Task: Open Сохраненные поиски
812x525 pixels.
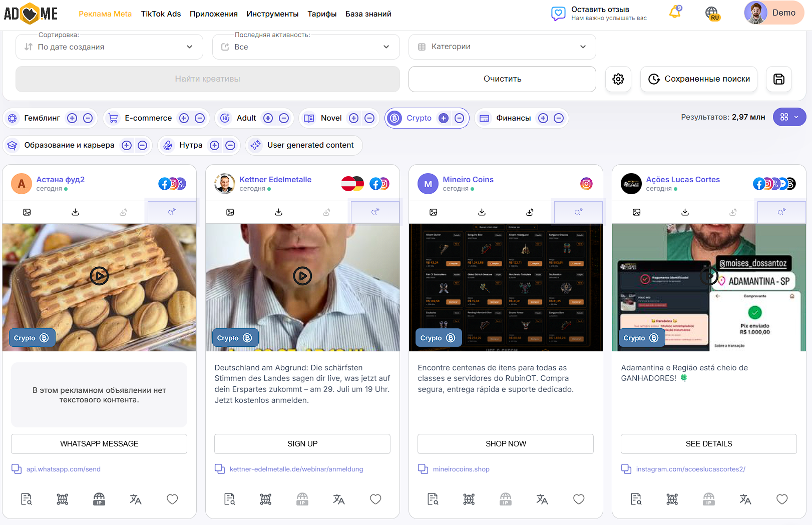Action: pyautogui.click(x=699, y=79)
